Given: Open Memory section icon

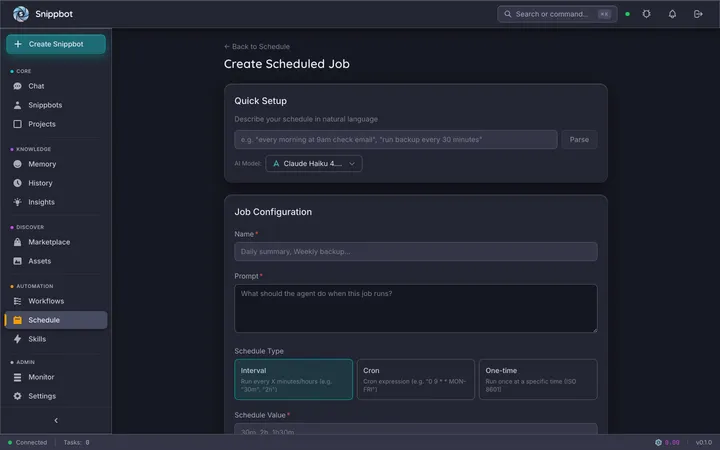Looking at the screenshot, I should pos(17,164).
